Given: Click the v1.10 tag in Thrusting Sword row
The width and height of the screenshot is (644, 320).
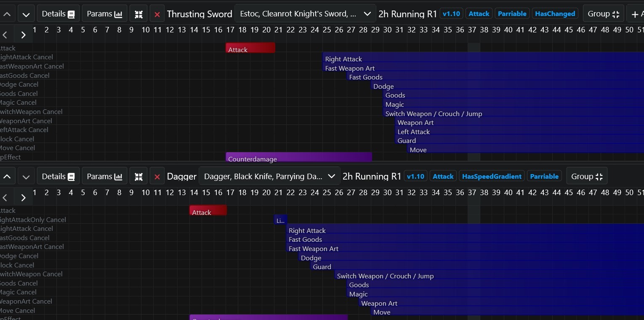Looking at the screenshot, I should [451, 14].
